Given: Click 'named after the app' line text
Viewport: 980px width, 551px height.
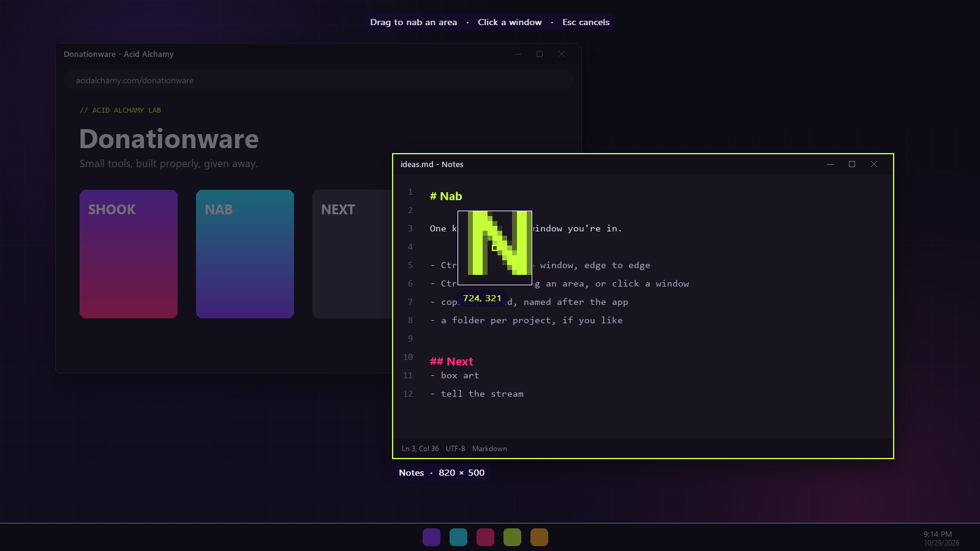Looking at the screenshot, I should click(576, 302).
